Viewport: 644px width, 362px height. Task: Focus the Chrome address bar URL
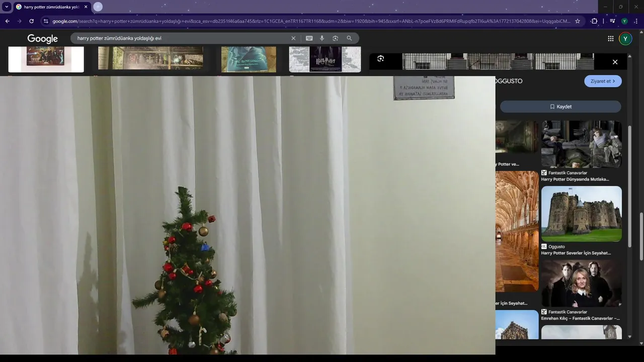point(311,21)
